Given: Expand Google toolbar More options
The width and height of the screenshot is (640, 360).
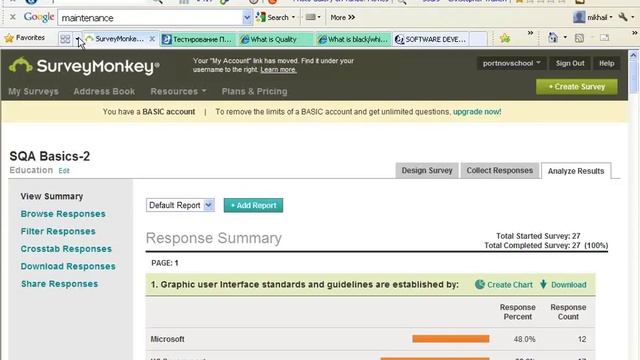Looking at the screenshot, I should [x=342, y=18].
